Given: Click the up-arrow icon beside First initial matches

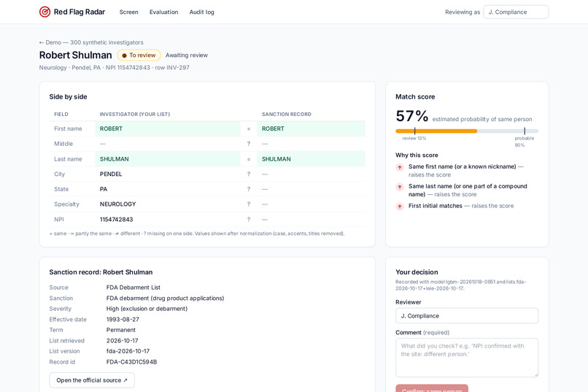Looking at the screenshot, I should 400,207.
